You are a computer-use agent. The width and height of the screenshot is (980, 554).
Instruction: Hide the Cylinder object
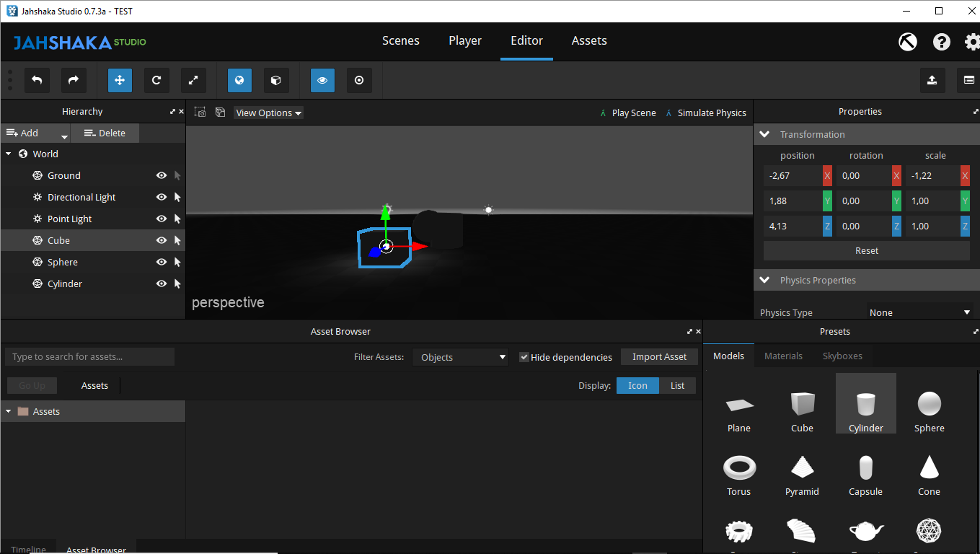[x=162, y=283]
